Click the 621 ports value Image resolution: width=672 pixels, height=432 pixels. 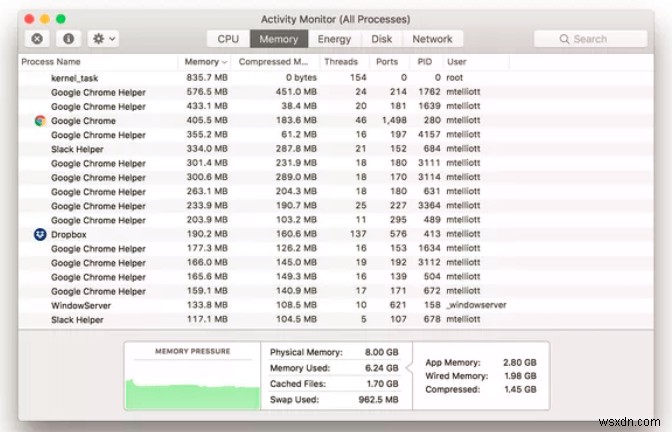398,305
